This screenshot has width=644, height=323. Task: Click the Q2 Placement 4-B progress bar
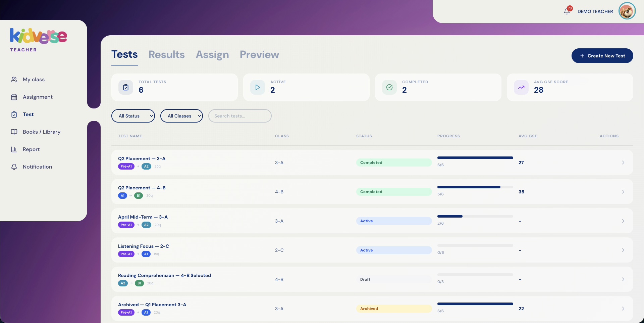tap(475, 187)
